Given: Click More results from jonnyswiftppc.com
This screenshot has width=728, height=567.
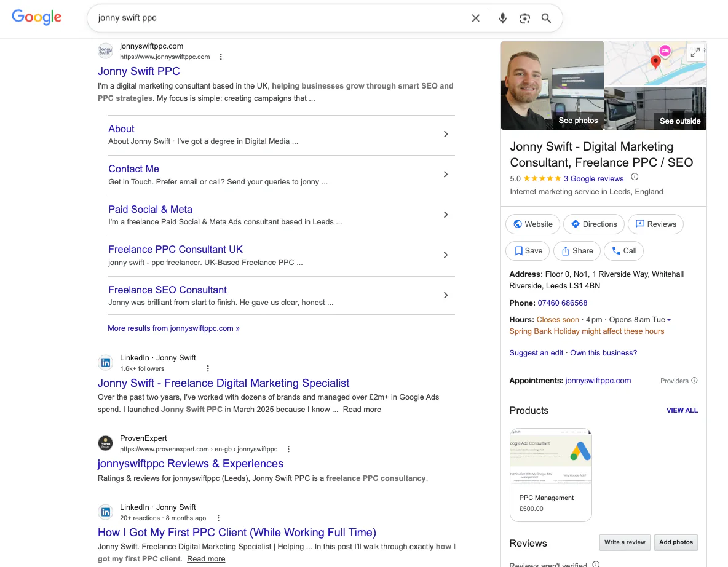Looking at the screenshot, I should click(173, 328).
